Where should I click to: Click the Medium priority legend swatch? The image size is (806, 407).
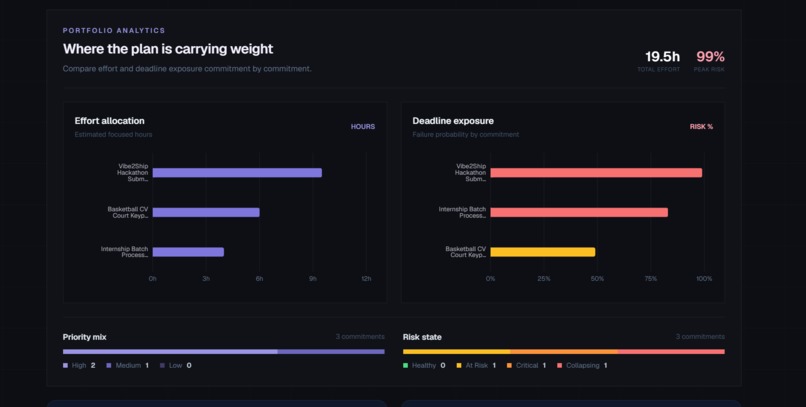click(108, 365)
